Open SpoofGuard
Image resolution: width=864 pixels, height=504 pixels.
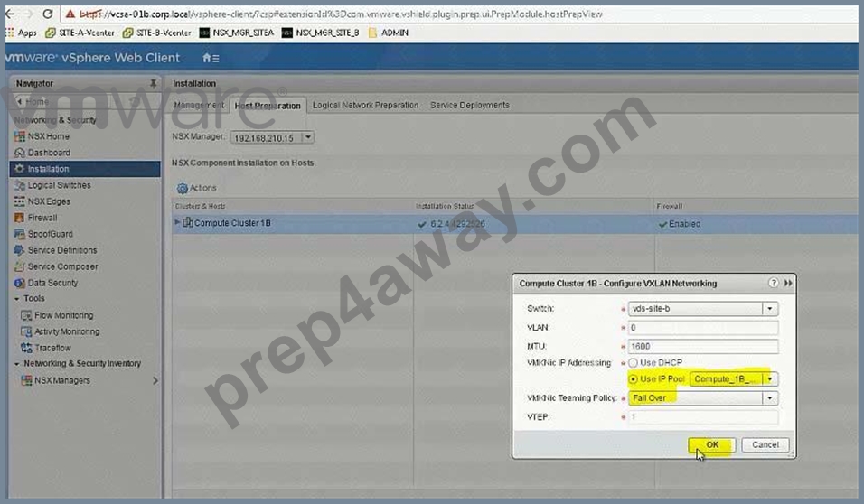pyautogui.click(x=43, y=234)
